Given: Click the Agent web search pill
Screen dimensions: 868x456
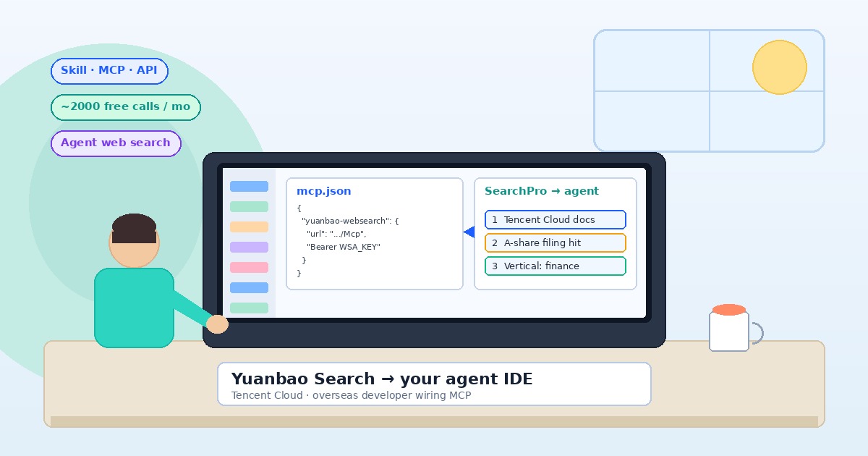Looking at the screenshot, I should (x=116, y=143).
